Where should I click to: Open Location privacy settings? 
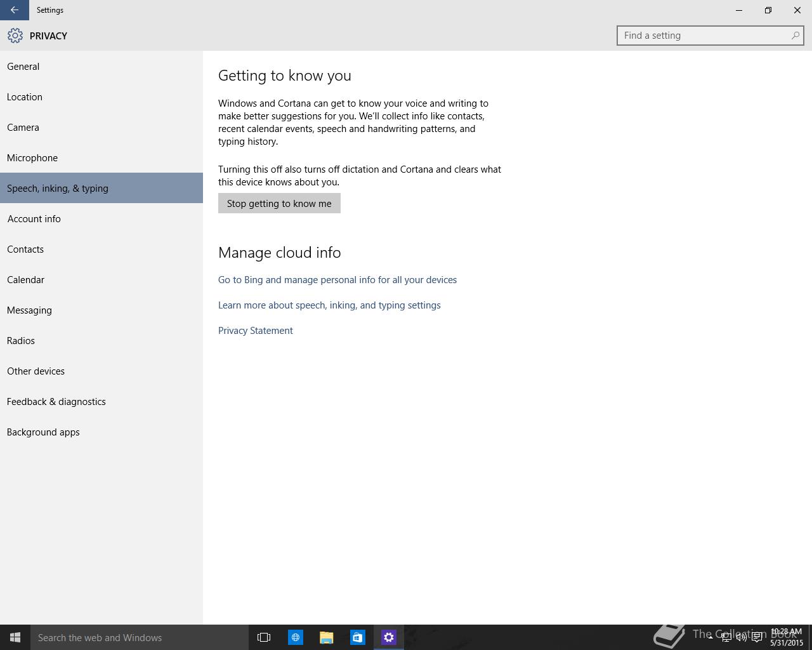pyautogui.click(x=101, y=96)
